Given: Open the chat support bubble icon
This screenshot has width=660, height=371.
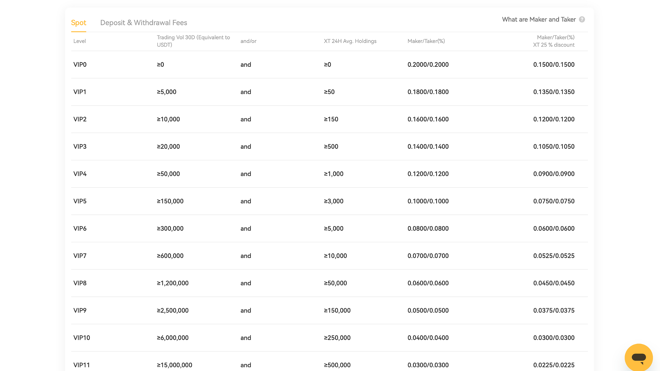Looking at the screenshot, I should coord(639,358).
